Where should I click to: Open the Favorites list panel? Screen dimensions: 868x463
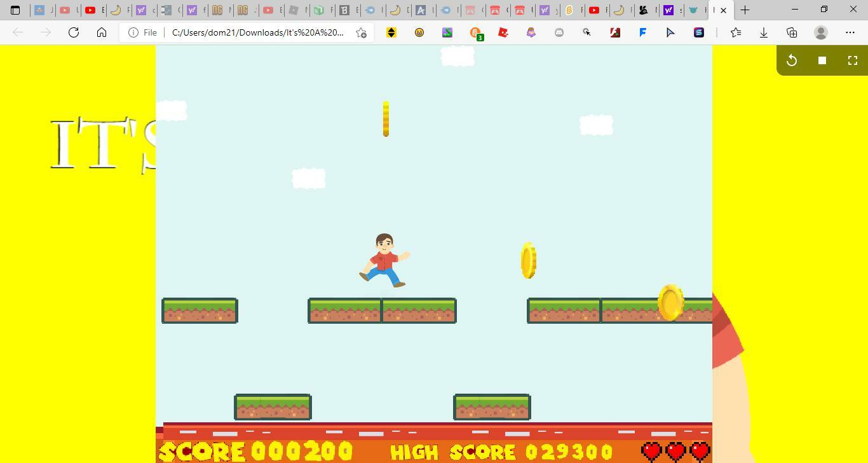click(x=736, y=32)
